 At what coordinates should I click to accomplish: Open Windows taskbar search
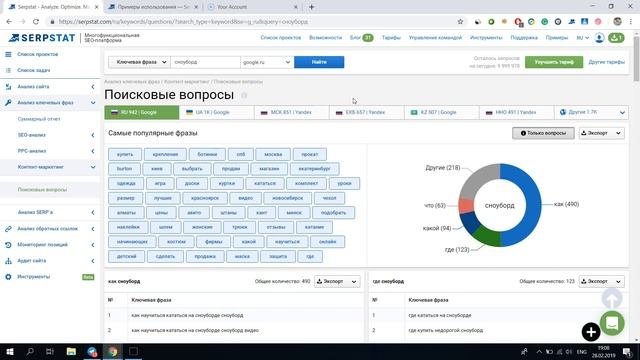pyautogui.click(x=30, y=351)
